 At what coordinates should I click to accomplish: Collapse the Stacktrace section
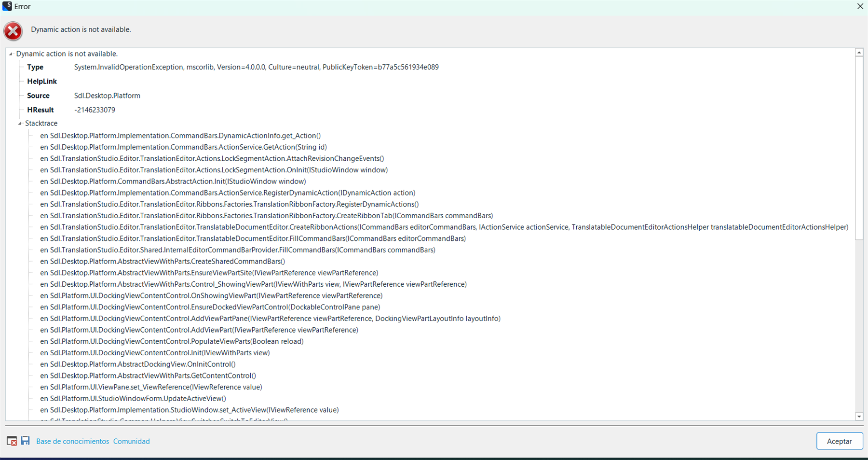click(20, 123)
